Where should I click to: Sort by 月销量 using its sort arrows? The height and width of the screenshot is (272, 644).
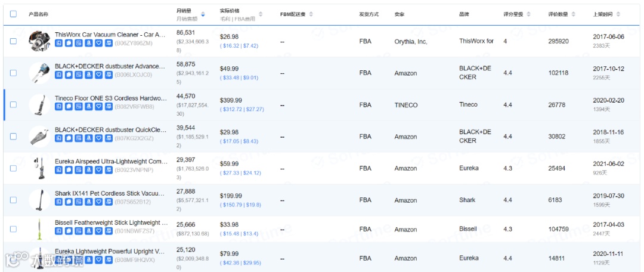tap(203, 14)
